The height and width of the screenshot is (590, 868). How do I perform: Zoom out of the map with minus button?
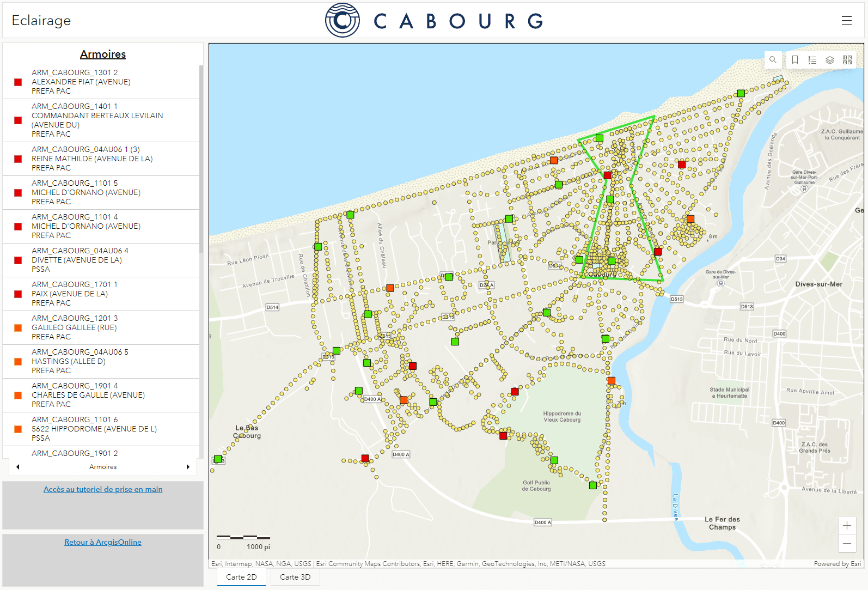tap(847, 543)
